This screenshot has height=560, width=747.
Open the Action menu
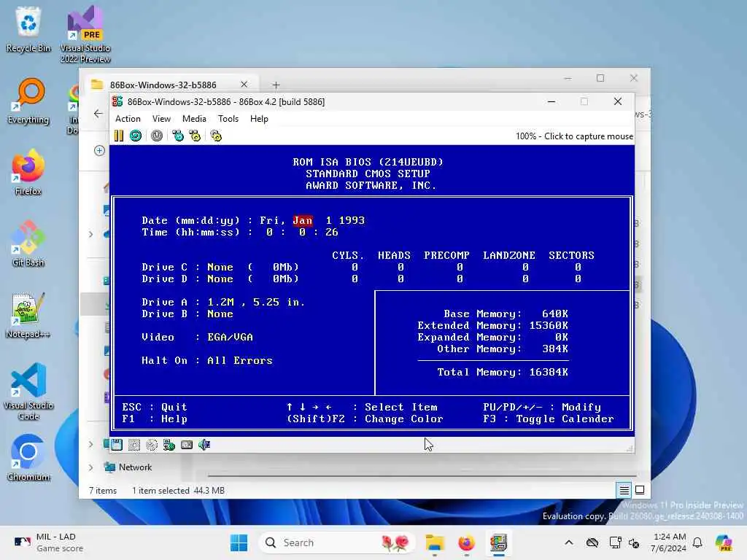point(128,119)
